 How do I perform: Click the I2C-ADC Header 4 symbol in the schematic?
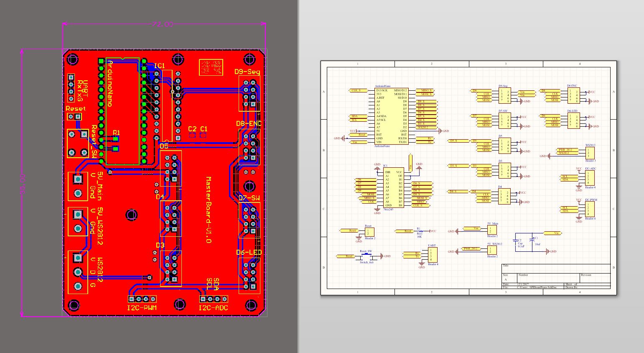[590, 178]
